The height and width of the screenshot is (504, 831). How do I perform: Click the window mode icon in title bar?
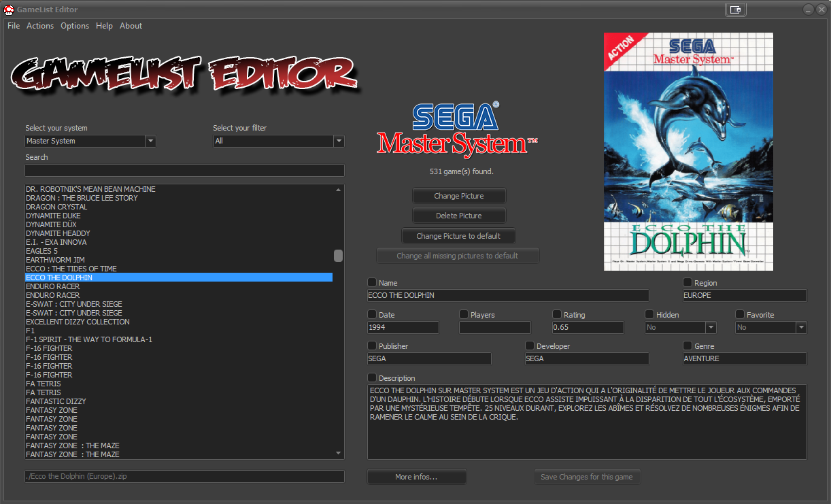[x=735, y=10]
